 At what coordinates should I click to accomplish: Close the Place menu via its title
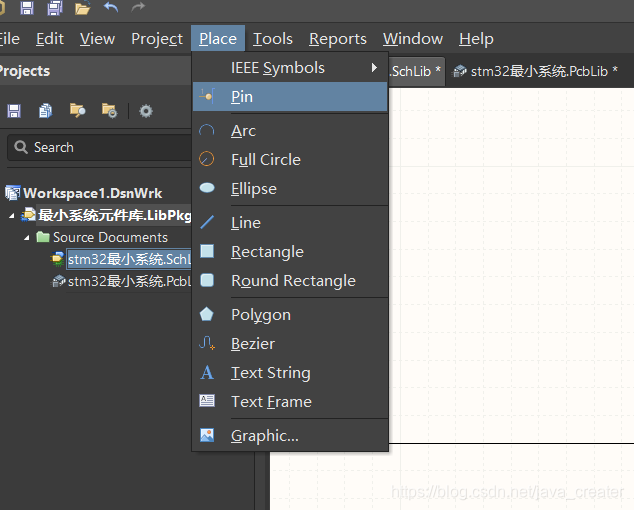tap(218, 39)
